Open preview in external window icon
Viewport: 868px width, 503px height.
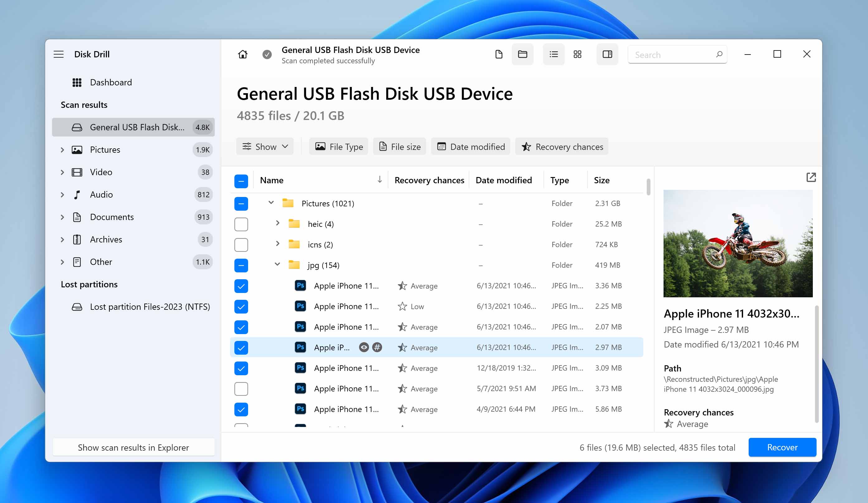pos(811,177)
